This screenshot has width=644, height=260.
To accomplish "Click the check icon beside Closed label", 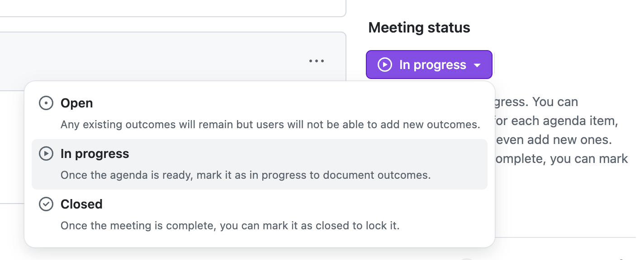I will 46,204.
